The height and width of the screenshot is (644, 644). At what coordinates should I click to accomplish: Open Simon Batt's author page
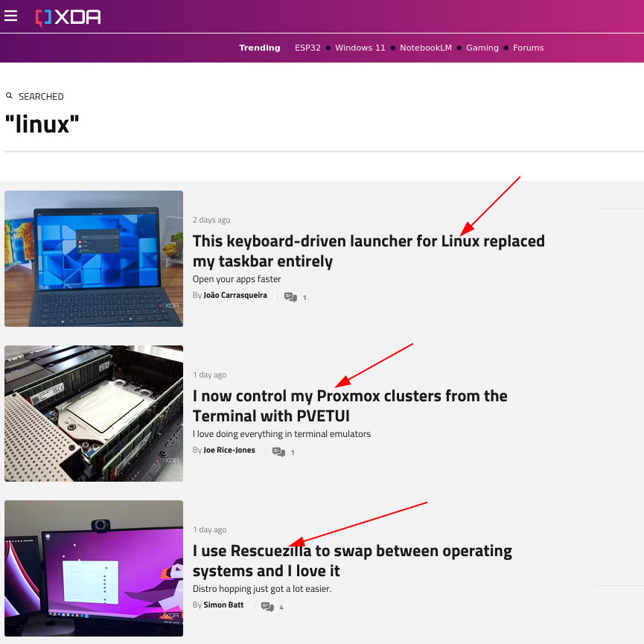point(223,605)
